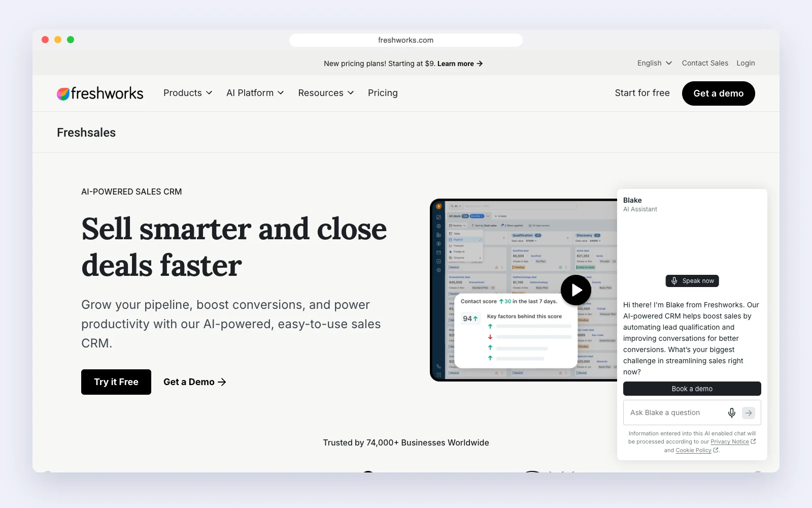Click the Blake AI Assistant header
Viewport: 812px width, 508px height.
pos(640,204)
